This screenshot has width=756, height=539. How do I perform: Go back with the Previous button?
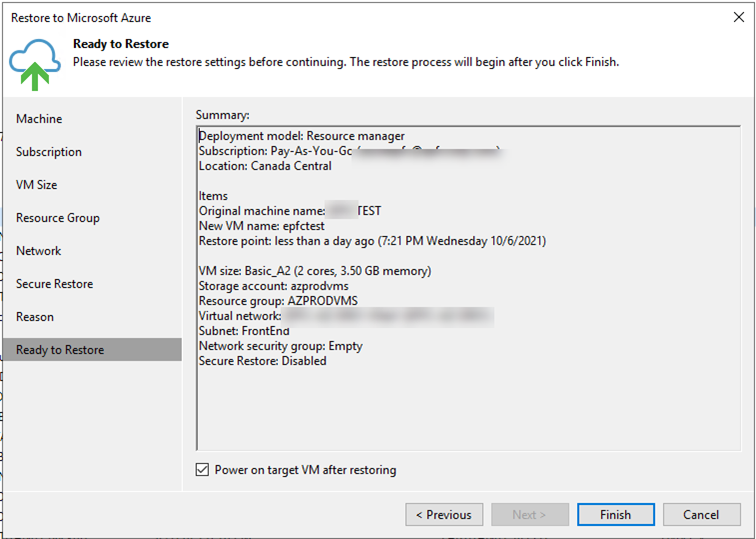click(444, 514)
